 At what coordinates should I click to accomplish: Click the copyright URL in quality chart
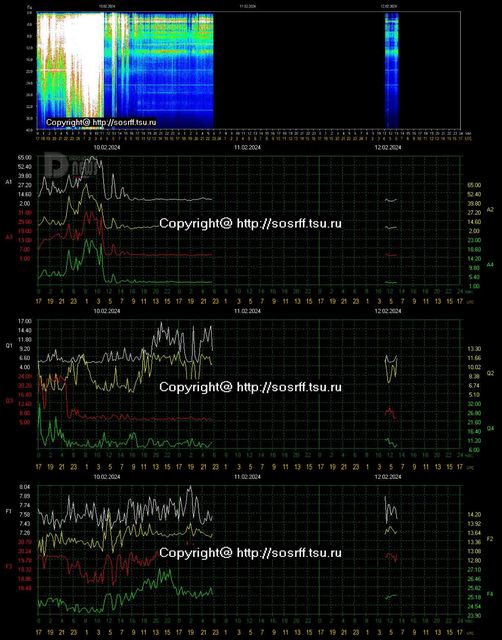[x=289, y=387]
